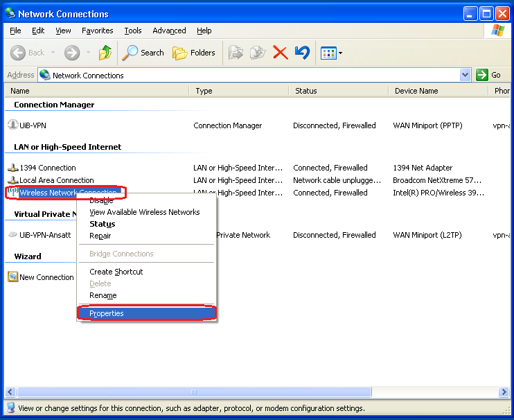Viewport: 514px width, 420px height.
Task: Click Repair in the context menu
Action: [100, 236]
